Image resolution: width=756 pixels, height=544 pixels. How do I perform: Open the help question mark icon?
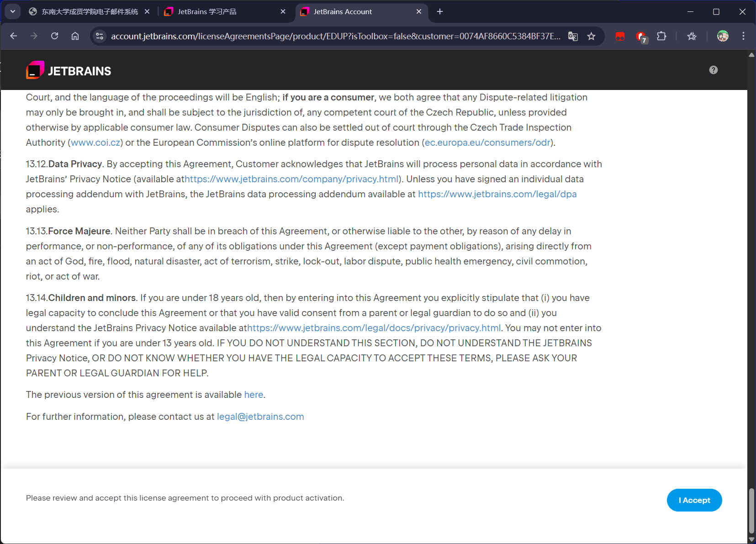713,70
